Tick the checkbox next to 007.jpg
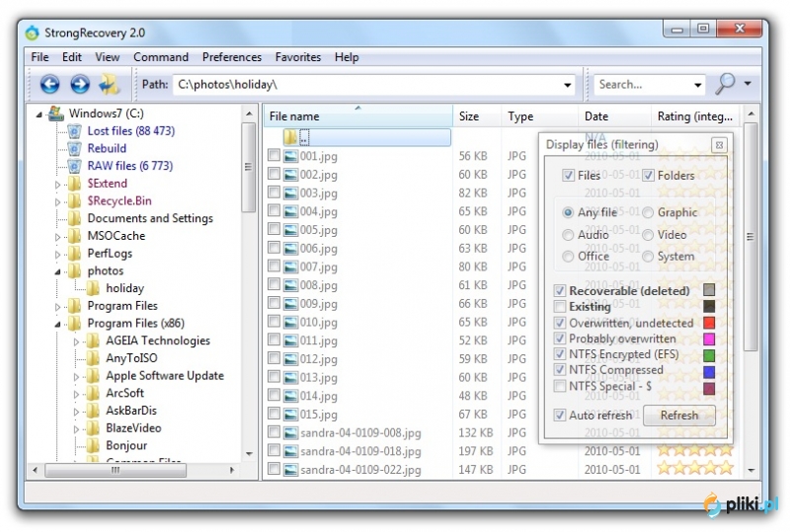The height and width of the screenshot is (532, 790). [274, 266]
